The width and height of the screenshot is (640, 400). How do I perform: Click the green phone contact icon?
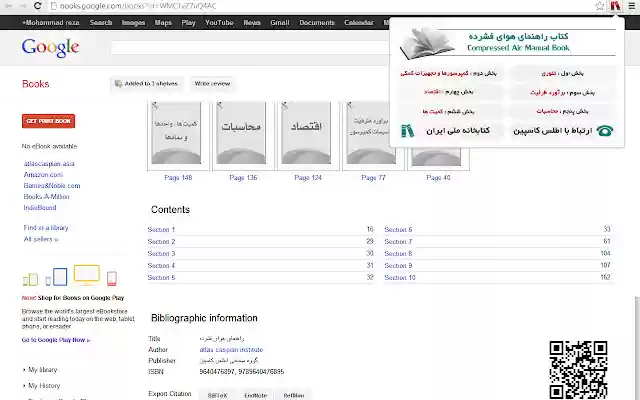point(604,131)
